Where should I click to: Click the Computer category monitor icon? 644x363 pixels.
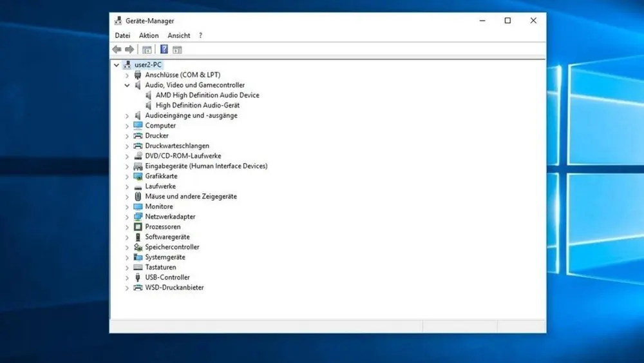[138, 125]
